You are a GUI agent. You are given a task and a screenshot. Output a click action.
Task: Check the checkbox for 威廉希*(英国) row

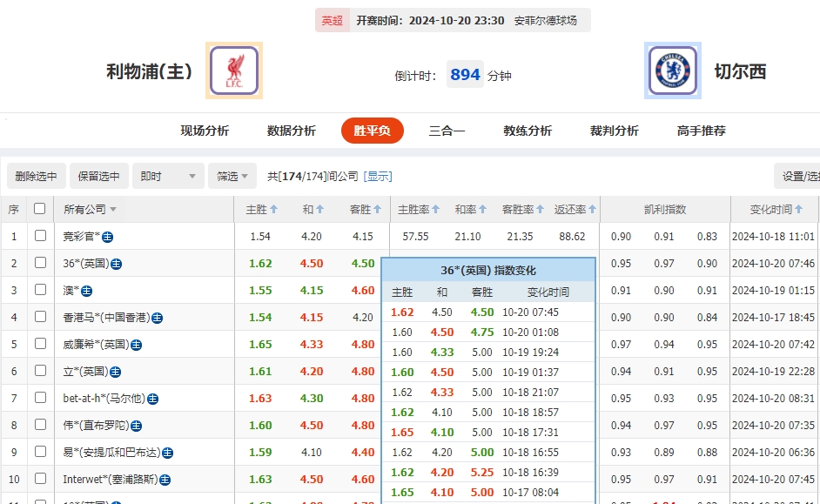tap(40, 344)
